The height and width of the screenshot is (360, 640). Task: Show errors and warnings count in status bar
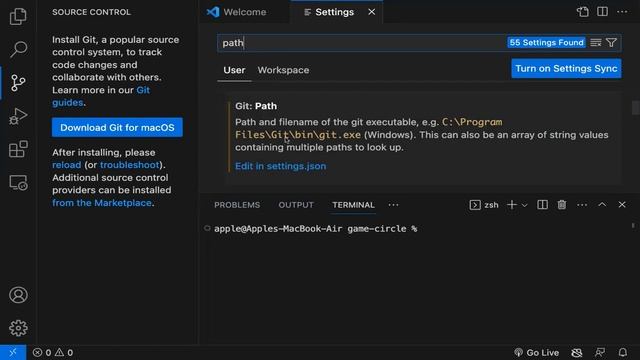[x=53, y=352]
